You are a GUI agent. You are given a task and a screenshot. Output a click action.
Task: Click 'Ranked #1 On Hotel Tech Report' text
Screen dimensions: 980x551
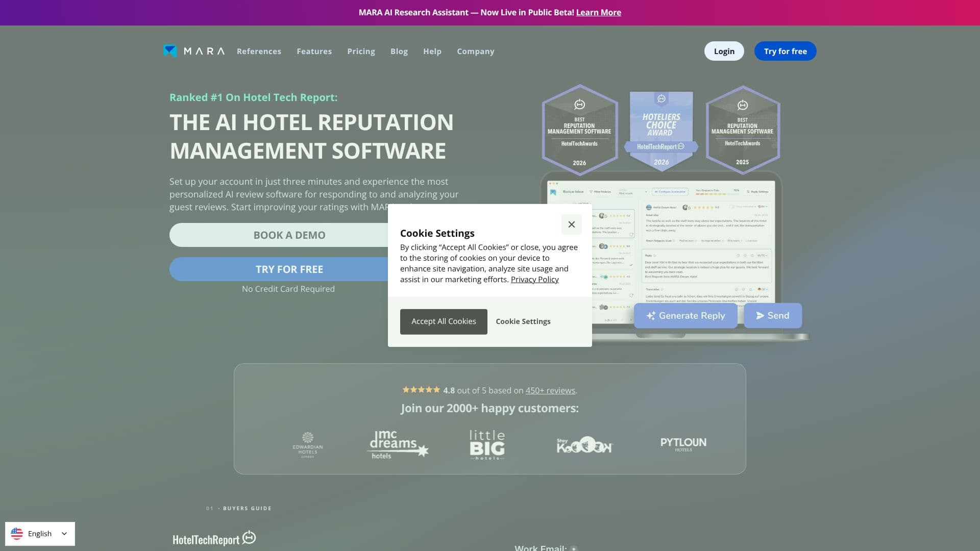pos(253,97)
